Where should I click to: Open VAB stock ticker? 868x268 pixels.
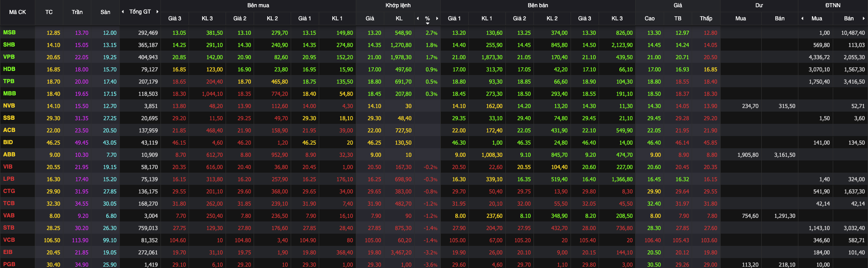point(9,216)
